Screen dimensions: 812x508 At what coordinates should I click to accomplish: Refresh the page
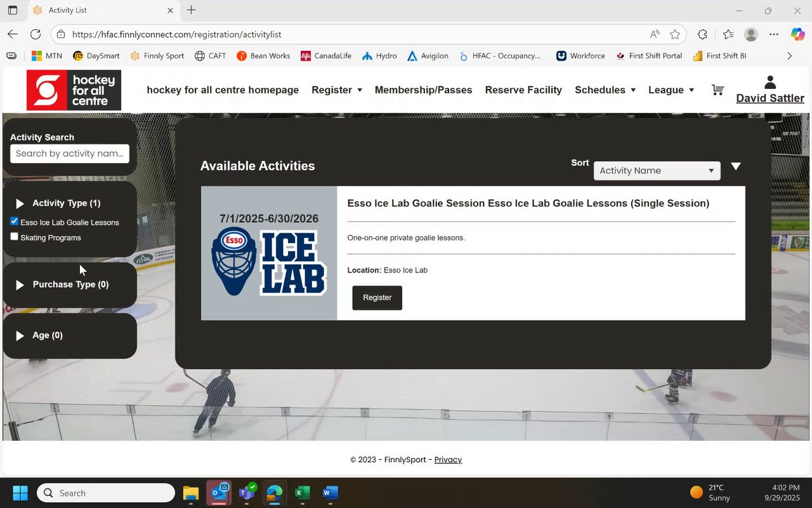pyautogui.click(x=36, y=34)
